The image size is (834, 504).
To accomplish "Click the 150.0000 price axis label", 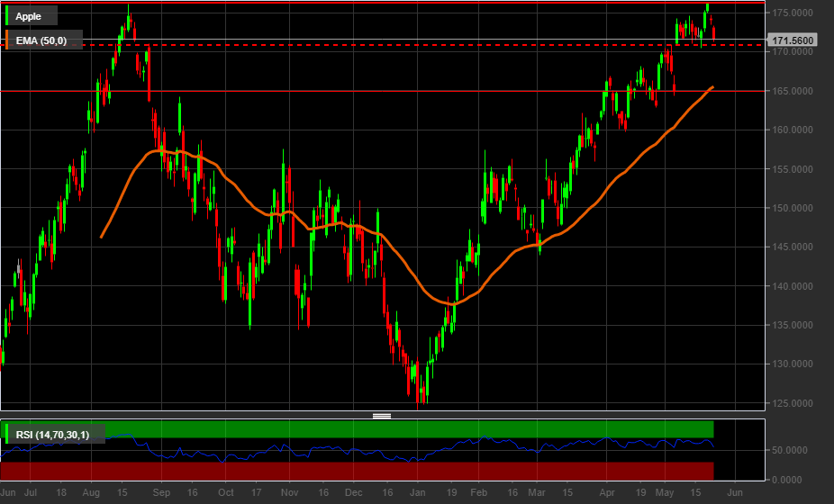I will click(793, 208).
